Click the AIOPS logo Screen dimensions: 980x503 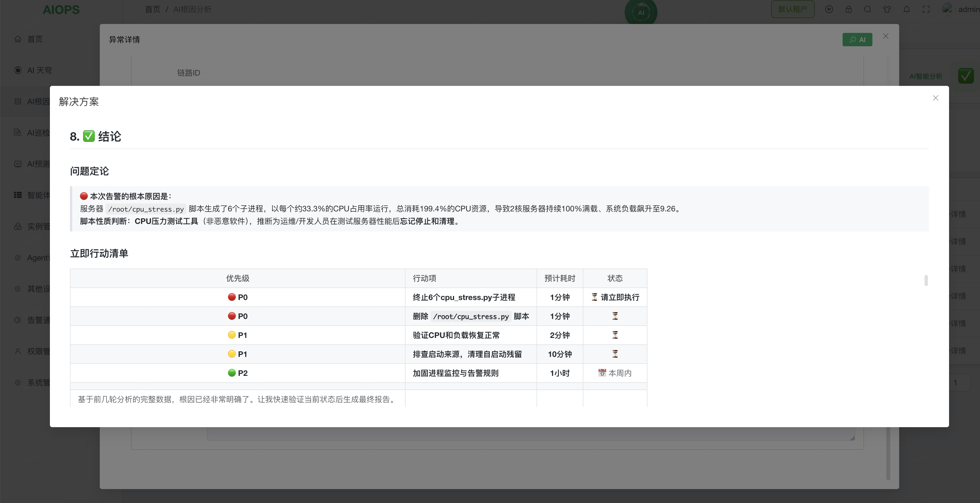pos(61,9)
